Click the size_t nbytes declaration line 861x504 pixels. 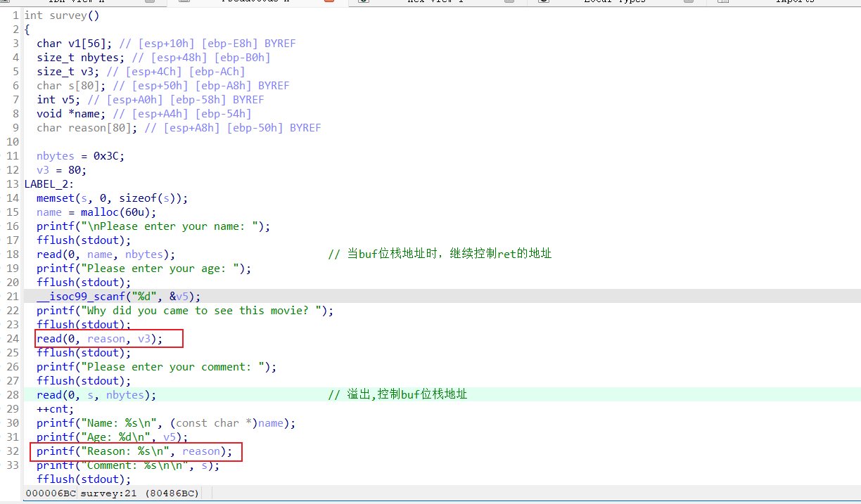pyautogui.click(x=153, y=58)
